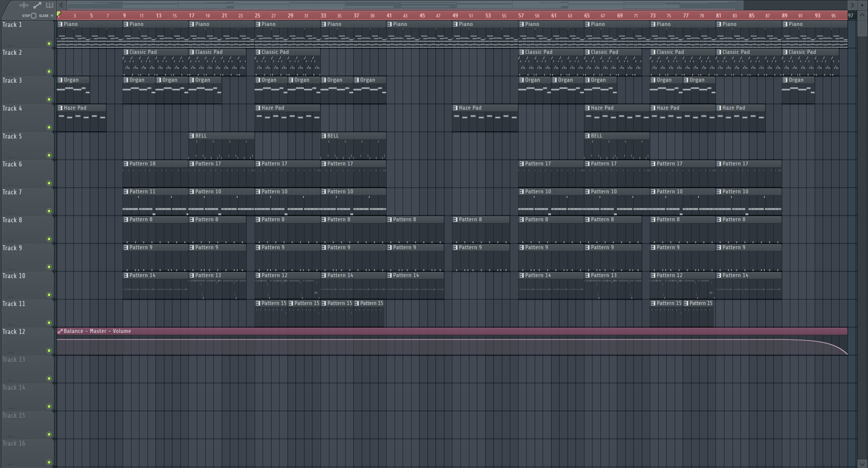Mute Track 4 with its green LED
Screen dimensions: 868x468
pos(49,127)
